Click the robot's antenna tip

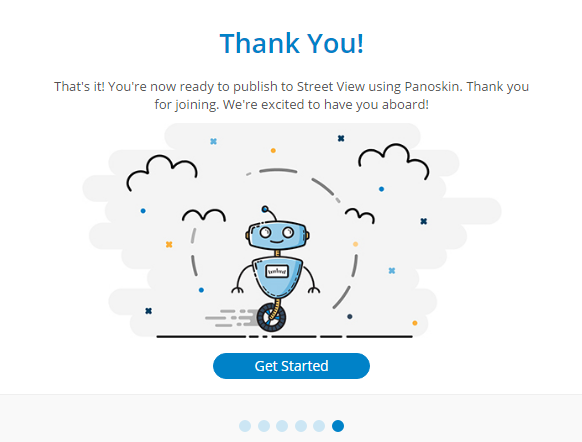click(265, 209)
